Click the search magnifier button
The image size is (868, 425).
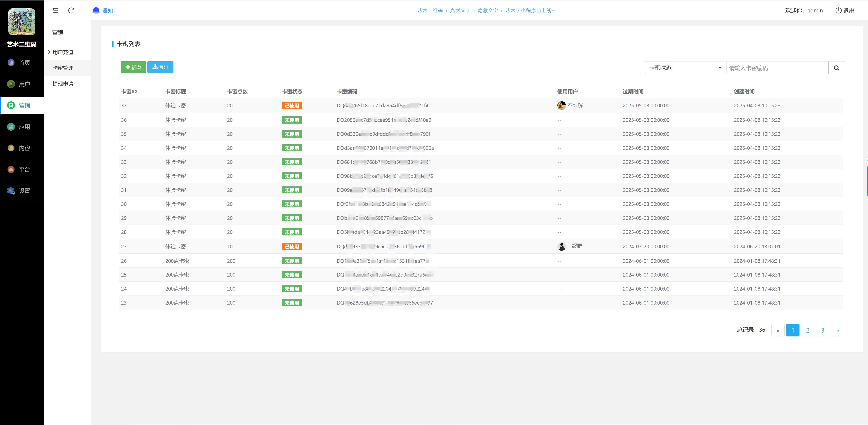click(x=836, y=68)
